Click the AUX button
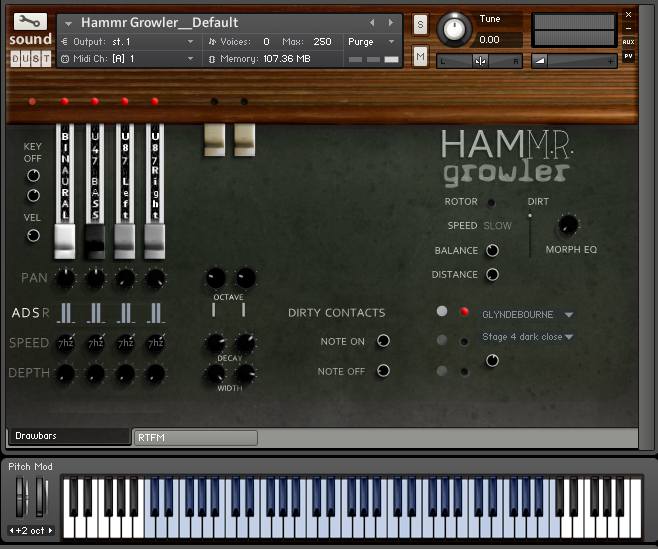This screenshot has width=658, height=549. tap(628, 42)
